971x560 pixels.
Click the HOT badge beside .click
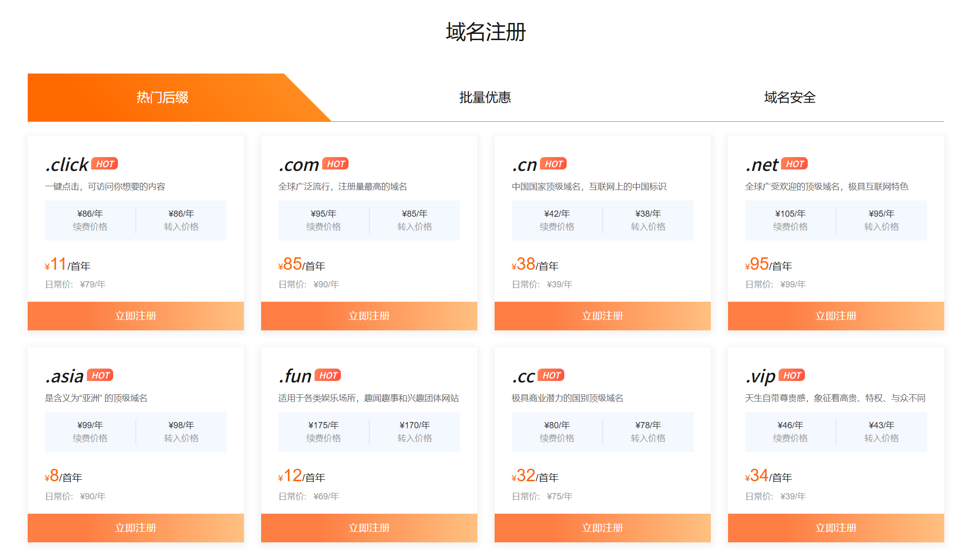[105, 164]
